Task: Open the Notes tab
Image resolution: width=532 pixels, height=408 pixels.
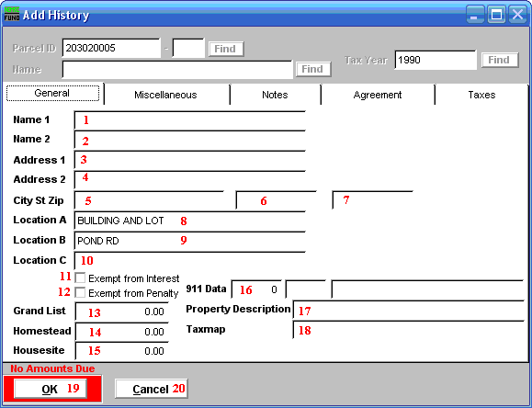Action: (275, 95)
